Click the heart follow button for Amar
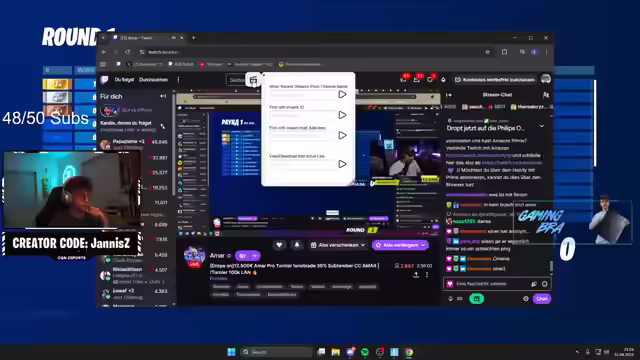Viewport: 640px width, 360px height. pos(279,245)
